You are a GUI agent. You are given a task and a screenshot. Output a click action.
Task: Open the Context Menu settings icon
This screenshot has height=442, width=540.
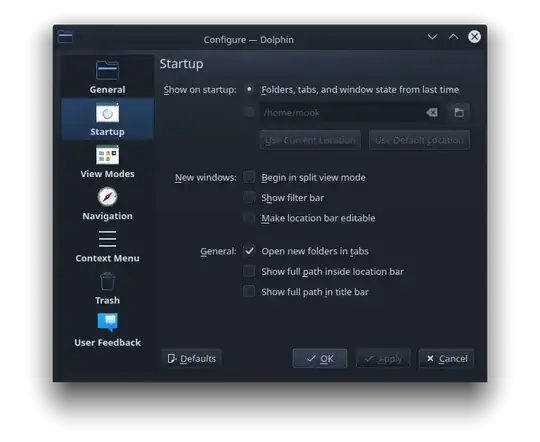point(107,239)
